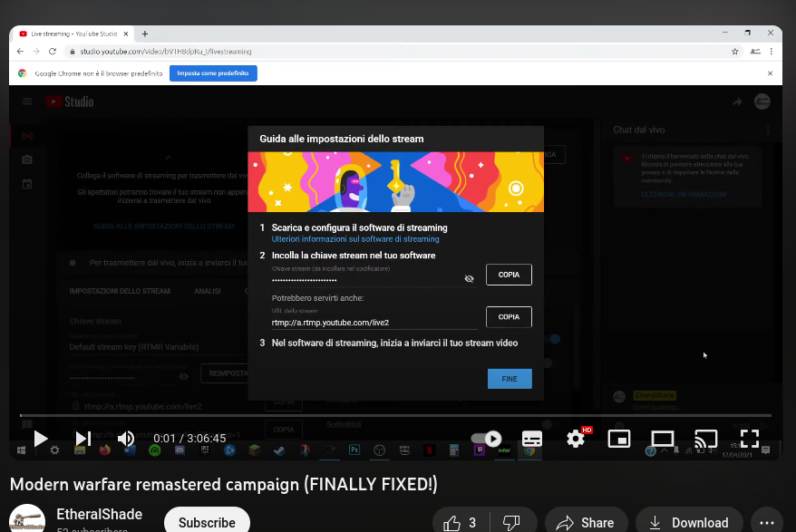This screenshot has height=532, width=796.
Task: Enable theater mode view
Action: pyautogui.click(x=663, y=440)
